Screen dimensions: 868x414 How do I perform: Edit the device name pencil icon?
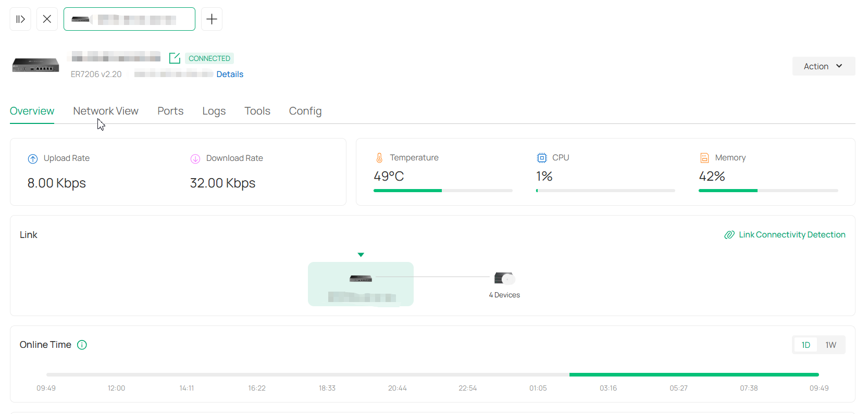coord(175,58)
